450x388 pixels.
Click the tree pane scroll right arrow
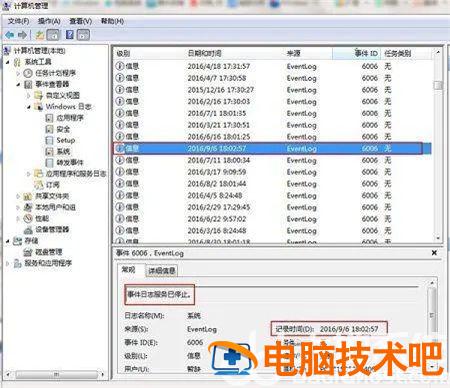click(103, 375)
